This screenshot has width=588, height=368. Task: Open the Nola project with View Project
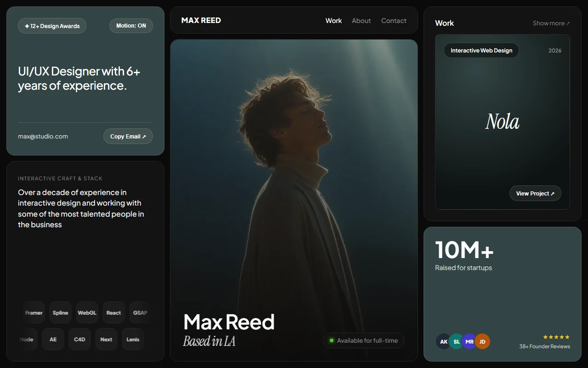click(535, 193)
